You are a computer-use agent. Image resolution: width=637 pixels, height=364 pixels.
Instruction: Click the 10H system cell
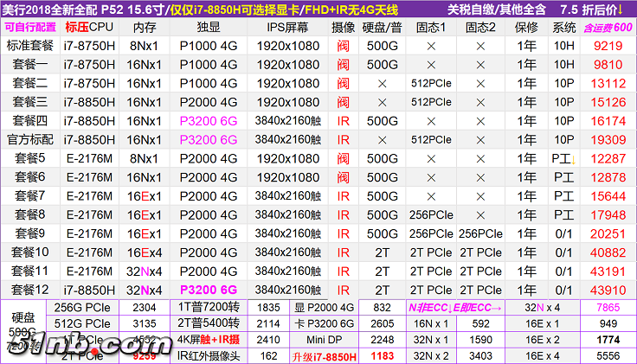[x=563, y=45]
